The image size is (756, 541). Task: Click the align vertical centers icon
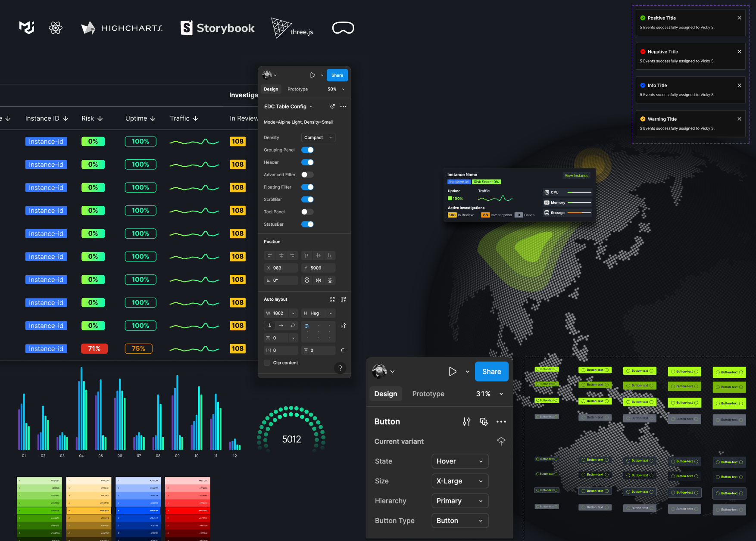(318, 255)
